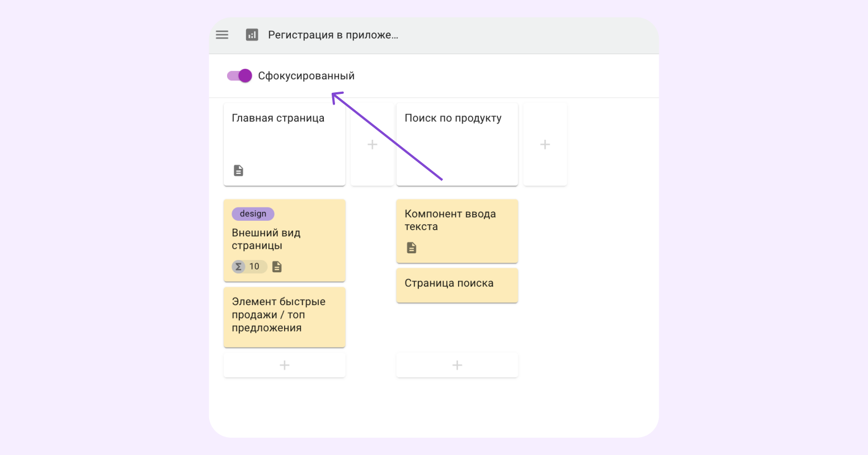Select the "design" tag on the yellow card
This screenshot has height=455, width=868.
(252, 213)
